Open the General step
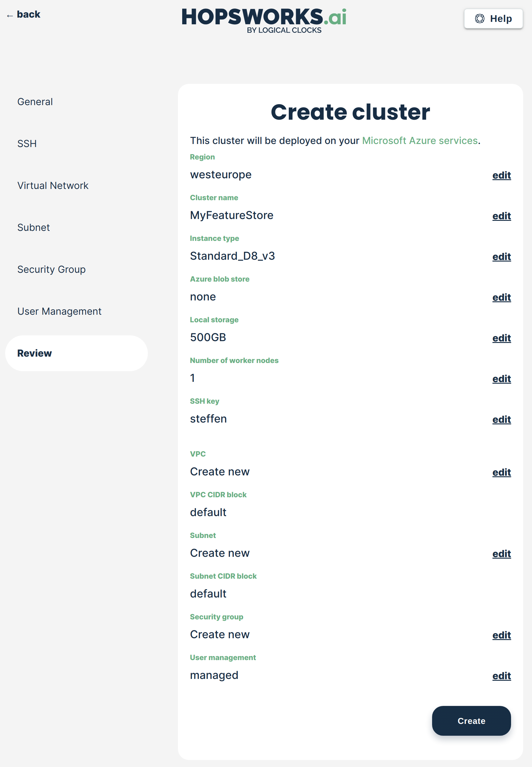The width and height of the screenshot is (532, 767). tap(35, 102)
